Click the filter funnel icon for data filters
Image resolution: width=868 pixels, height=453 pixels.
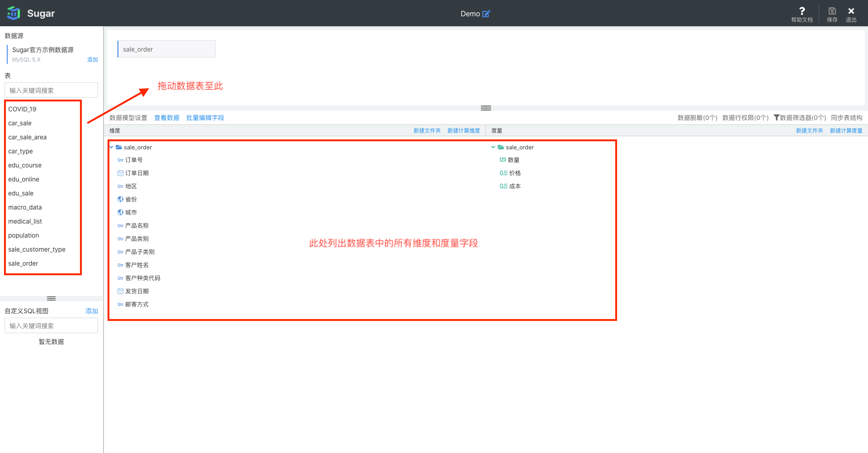point(776,118)
